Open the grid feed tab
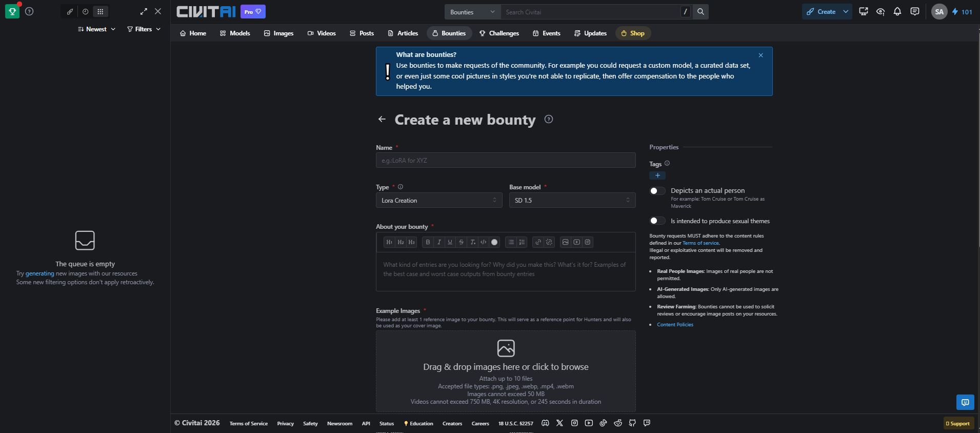This screenshot has height=433, width=980. point(101,11)
